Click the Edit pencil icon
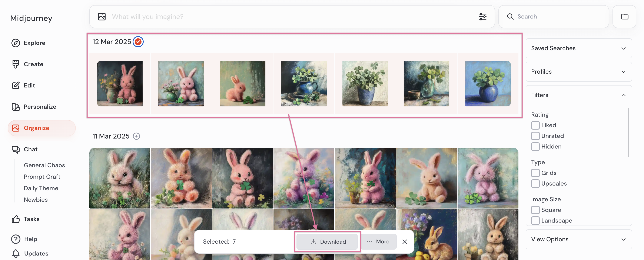The width and height of the screenshot is (644, 260). point(16,85)
